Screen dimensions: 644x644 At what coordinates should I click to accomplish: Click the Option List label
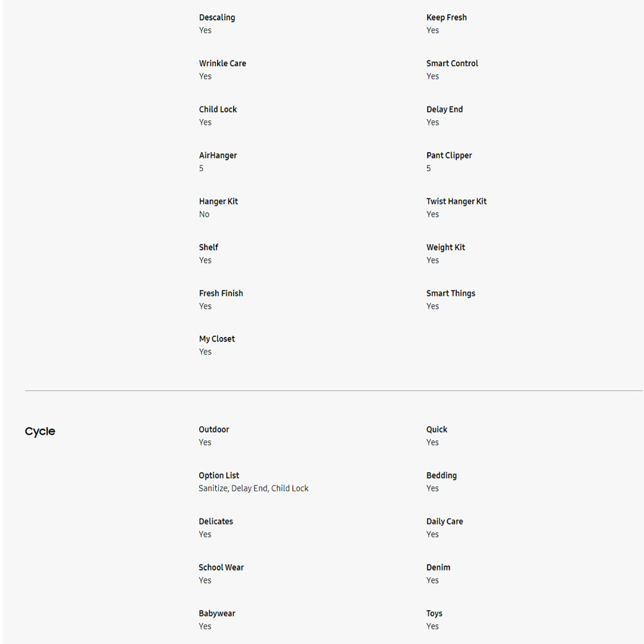[x=219, y=475]
